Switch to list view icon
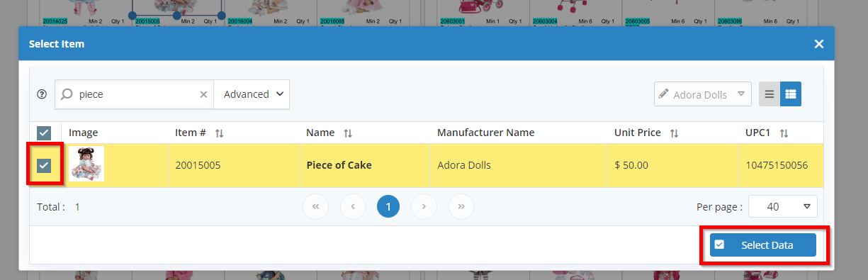The width and height of the screenshot is (868, 280). 770,94
